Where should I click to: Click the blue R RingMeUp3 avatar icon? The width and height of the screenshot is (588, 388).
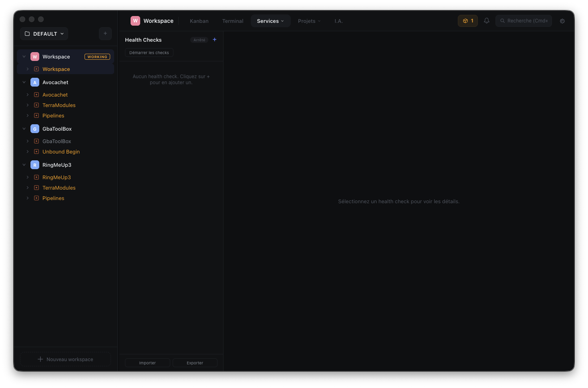point(35,165)
